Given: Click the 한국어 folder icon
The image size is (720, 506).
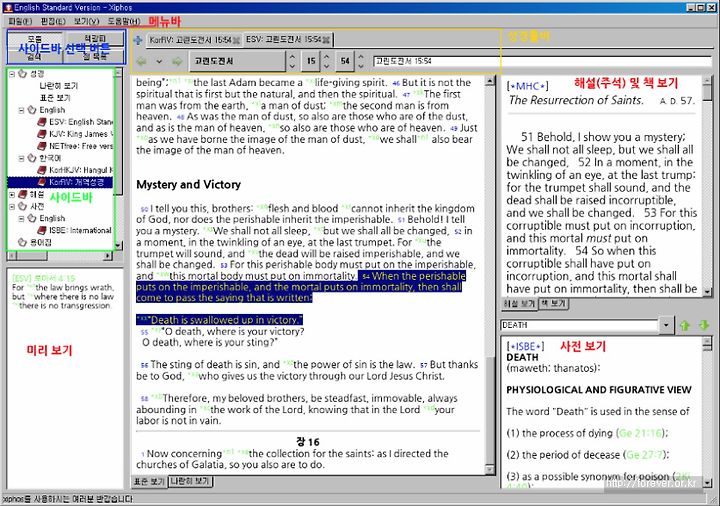Looking at the screenshot, I should coord(32,158).
